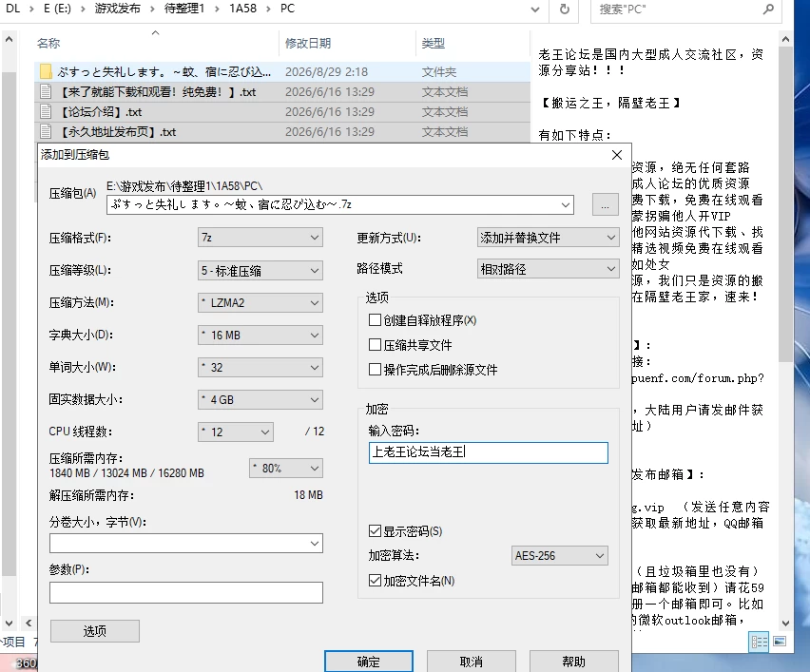Open address bar history dropdown chevron
This screenshot has width=810, height=672.
(x=535, y=10)
